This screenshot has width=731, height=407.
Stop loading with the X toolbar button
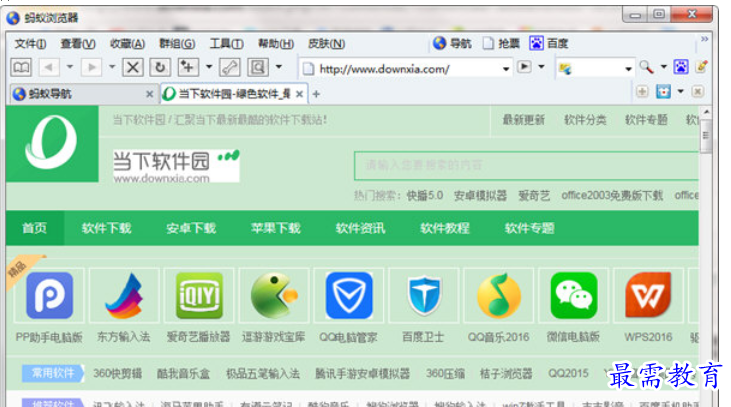click(132, 68)
